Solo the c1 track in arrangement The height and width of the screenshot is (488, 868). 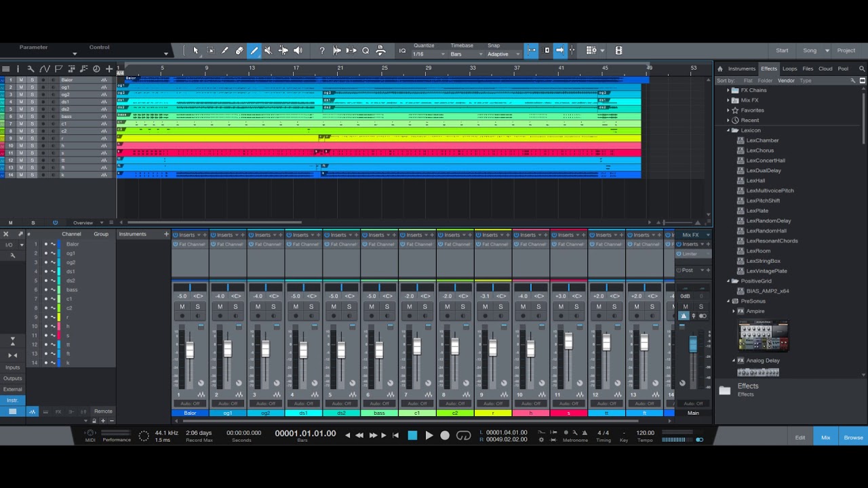pyautogui.click(x=31, y=124)
